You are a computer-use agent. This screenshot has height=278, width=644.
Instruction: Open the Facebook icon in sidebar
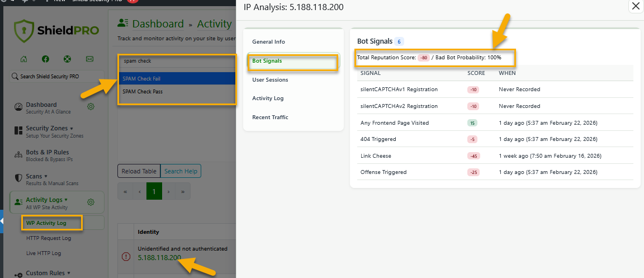point(46,59)
